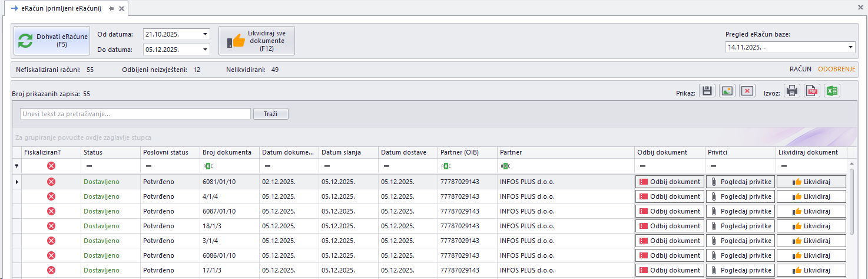
Task: Switch list to ODOBRENJE document type
Action: [x=836, y=70]
